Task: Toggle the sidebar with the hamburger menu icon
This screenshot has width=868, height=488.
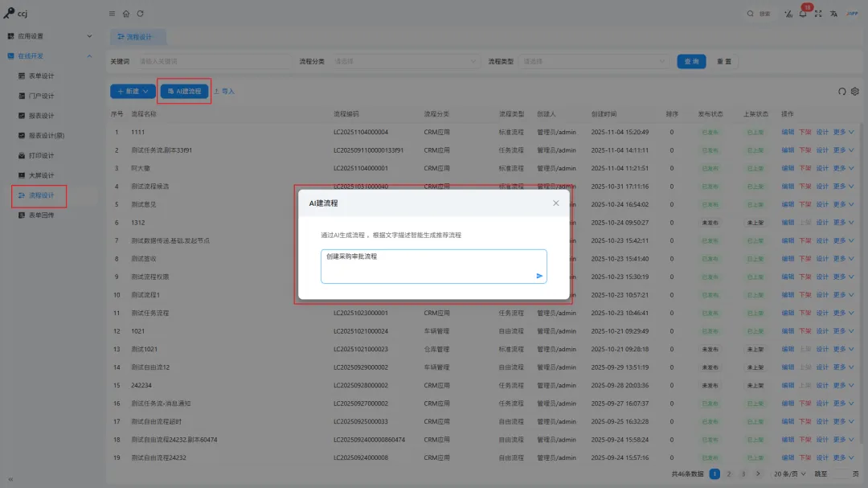Action: [x=112, y=14]
